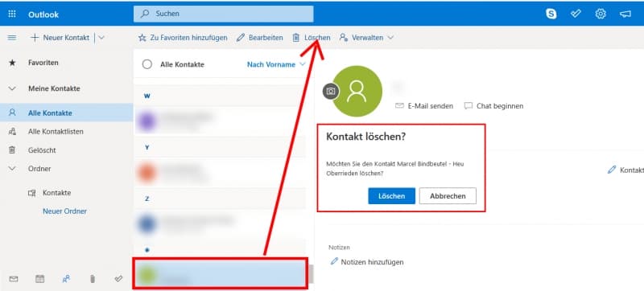The height and width of the screenshot is (291, 644).
Task: Click Löschen in the toolbar
Action: (312, 38)
